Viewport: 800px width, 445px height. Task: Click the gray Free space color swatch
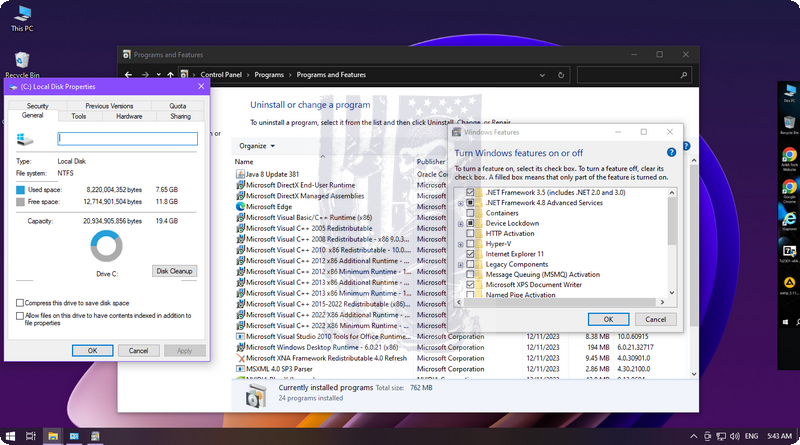click(20, 202)
